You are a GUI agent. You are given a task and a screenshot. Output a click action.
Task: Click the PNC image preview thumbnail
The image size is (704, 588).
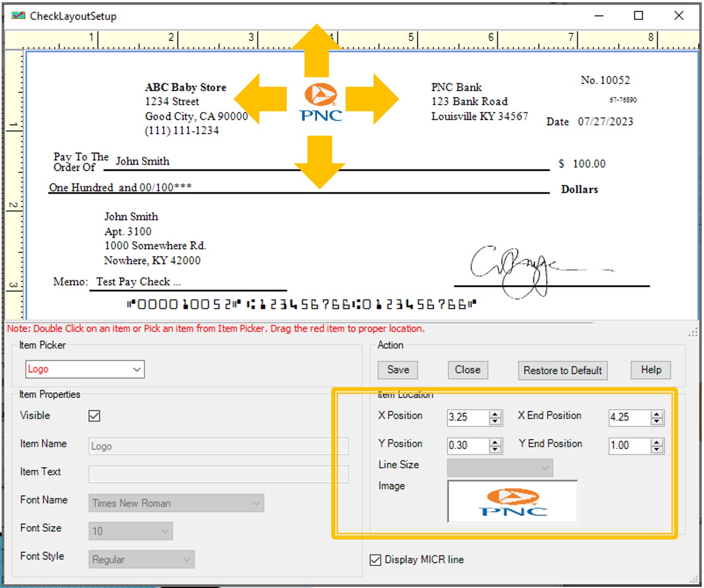[x=512, y=501]
